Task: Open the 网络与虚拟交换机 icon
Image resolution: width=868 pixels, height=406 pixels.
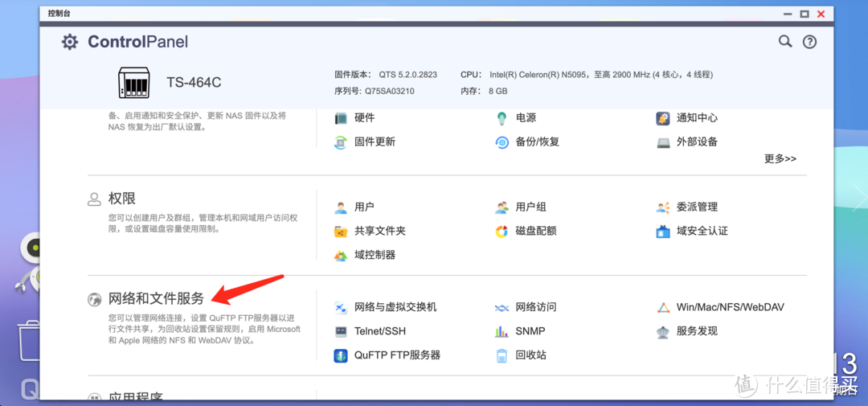Action: coord(341,307)
